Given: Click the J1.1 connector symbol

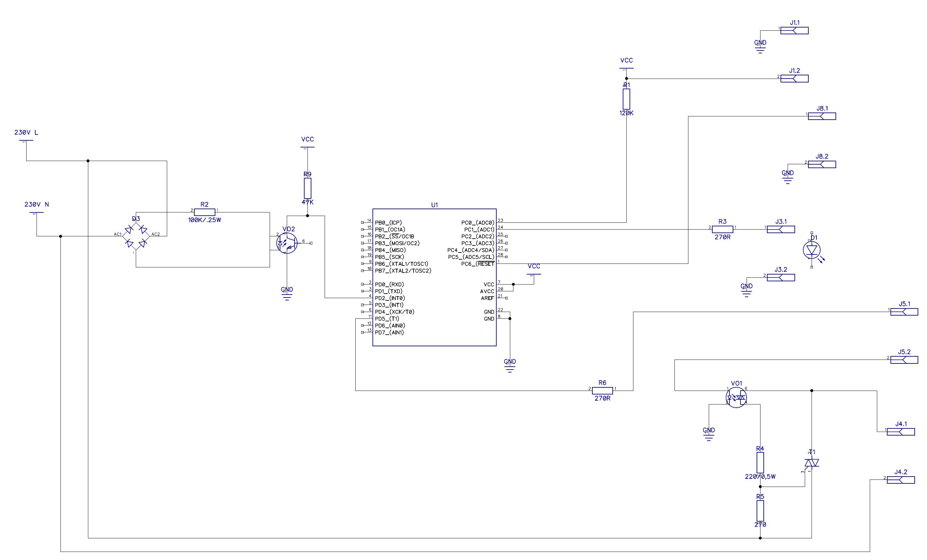Looking at the screenshot, I should (794, 31).
